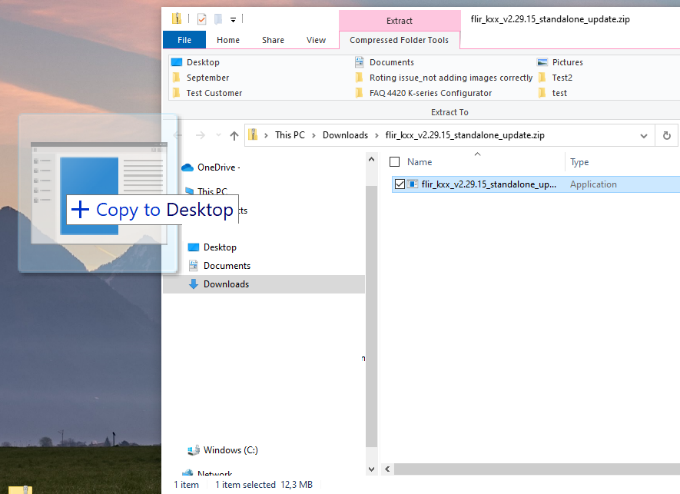Open the Share ribbon tab
Viewport: 680px width, 494px height.
(273, 40)
